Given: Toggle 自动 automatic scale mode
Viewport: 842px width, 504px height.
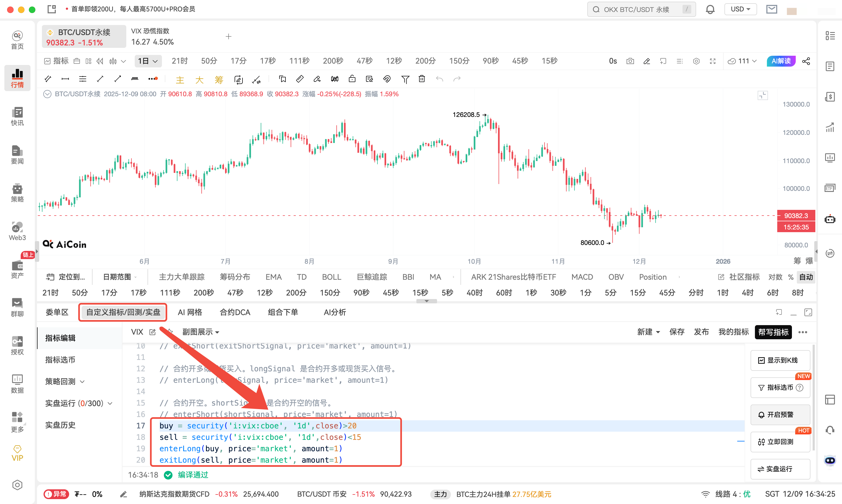Looking at the screenshot, I should [806, 277].
